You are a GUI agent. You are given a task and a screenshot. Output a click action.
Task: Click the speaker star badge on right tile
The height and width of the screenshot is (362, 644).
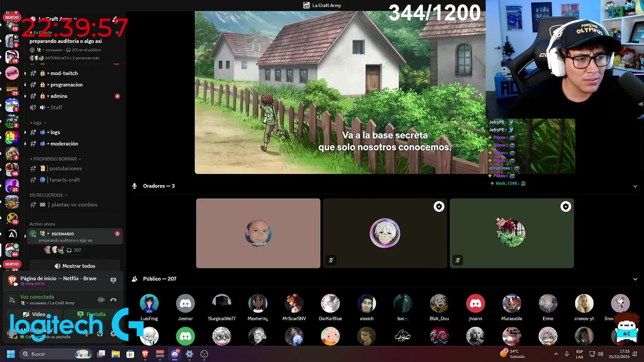click(566, 207)
